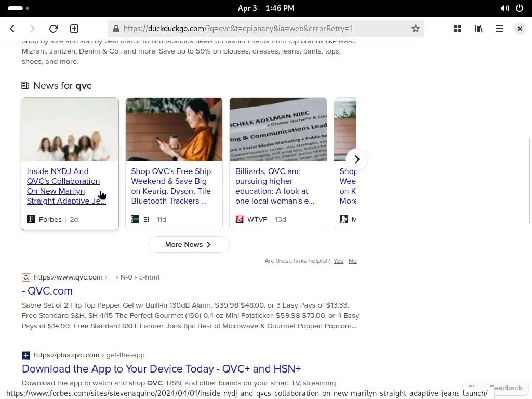Click the E! source icon
Image resolution: width=532 pixels, height=399 pixels.
click(x=135, y=219)
